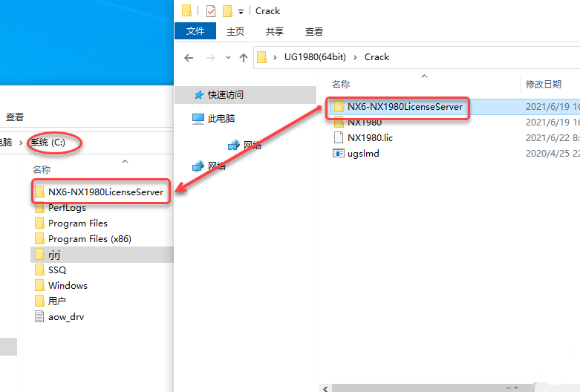Open 查看 tab in the C: drive window
The width and height of the screenshot is (580, 392).
pyautogui.click(x=15, y=117)
